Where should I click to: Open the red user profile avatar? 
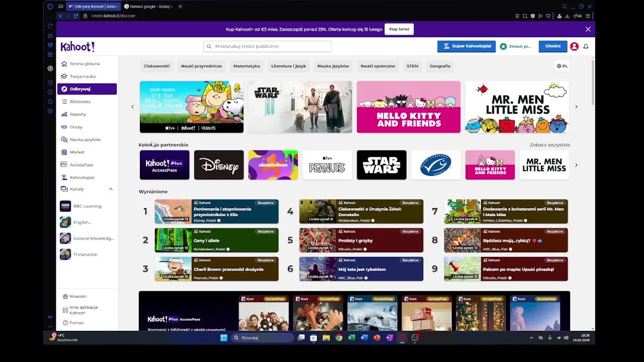(574, 46)
